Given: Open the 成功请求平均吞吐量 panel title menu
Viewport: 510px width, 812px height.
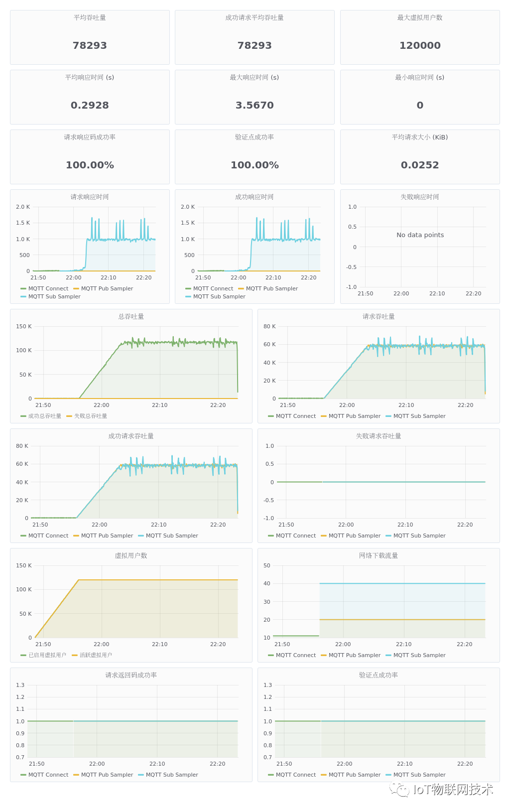Looking at the screenshot, I should pyautogui.click(x=255, y=18).
